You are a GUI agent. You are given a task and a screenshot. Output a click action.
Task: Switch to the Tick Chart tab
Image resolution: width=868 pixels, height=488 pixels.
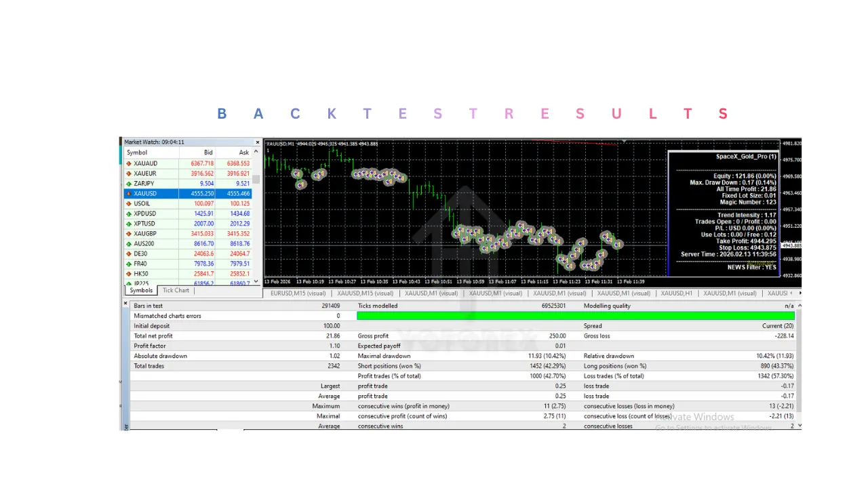176,291
